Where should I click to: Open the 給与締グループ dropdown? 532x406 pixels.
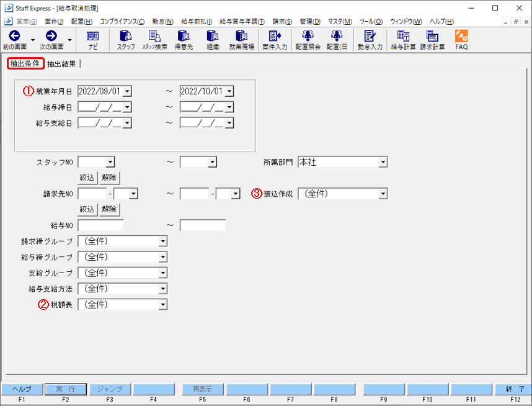pyautogui.click(x=163, y=257)
